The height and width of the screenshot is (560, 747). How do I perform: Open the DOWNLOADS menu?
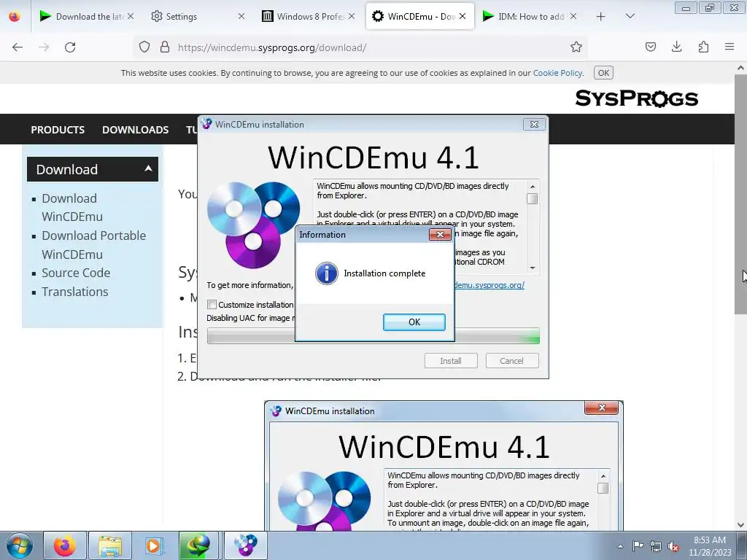point(135,130)
